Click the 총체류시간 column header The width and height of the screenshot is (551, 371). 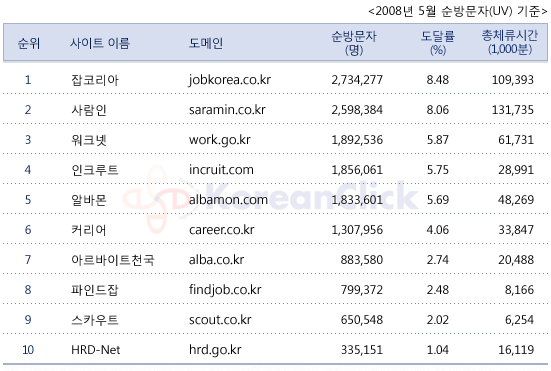pyautogui.click(x=510, y=42)
